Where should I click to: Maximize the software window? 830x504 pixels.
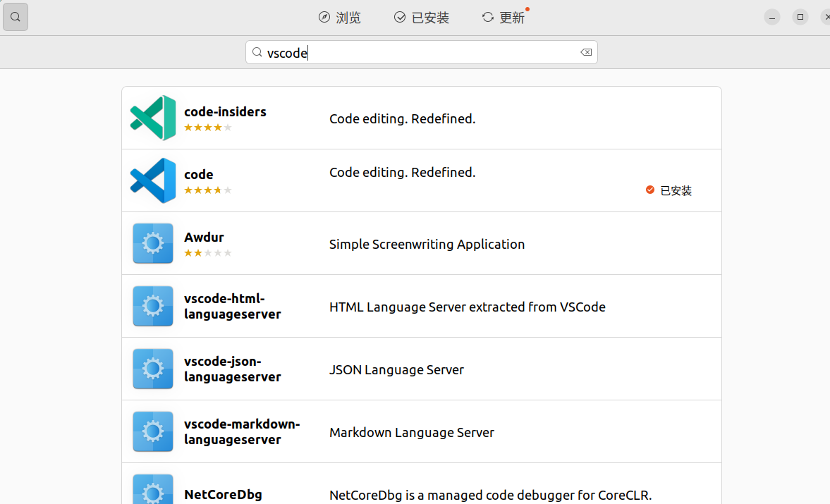click(800, 18)
